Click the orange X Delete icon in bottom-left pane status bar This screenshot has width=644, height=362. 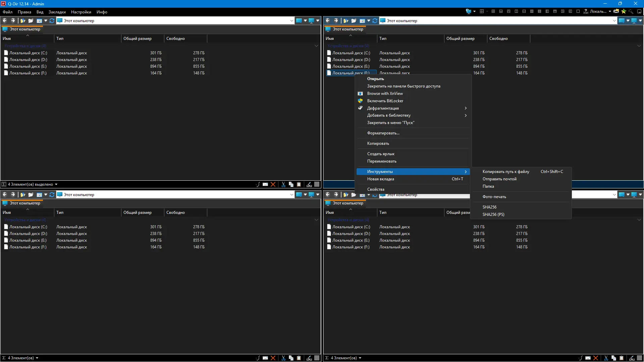(273, 358)
